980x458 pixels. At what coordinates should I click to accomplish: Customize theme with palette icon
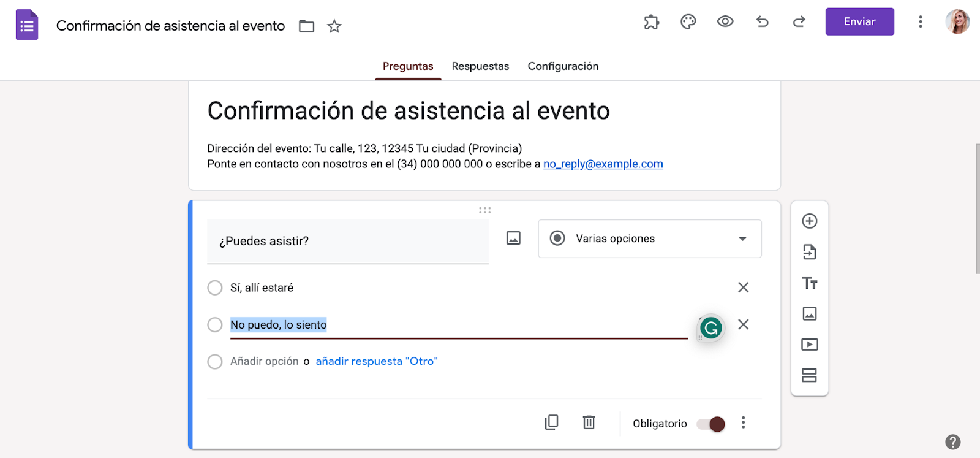[688, 22]
